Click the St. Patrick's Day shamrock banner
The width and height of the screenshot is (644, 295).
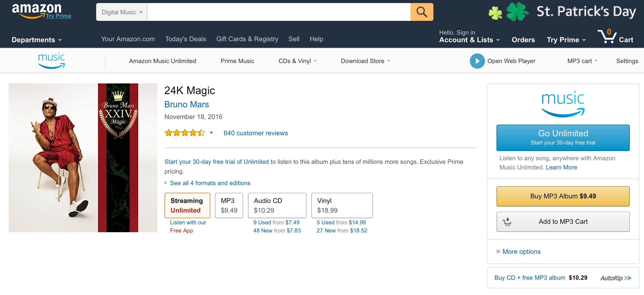pos(562,12)
